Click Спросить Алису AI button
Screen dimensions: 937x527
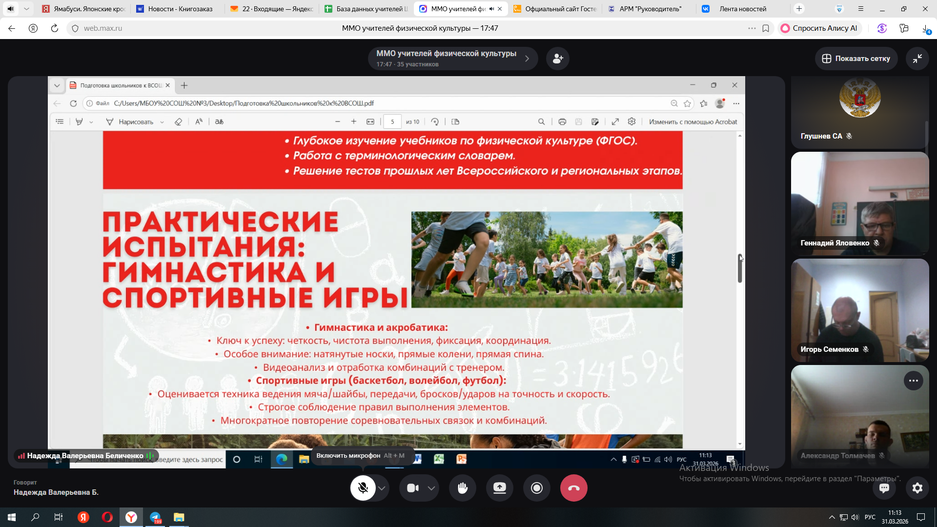click(x=820, y=29)
